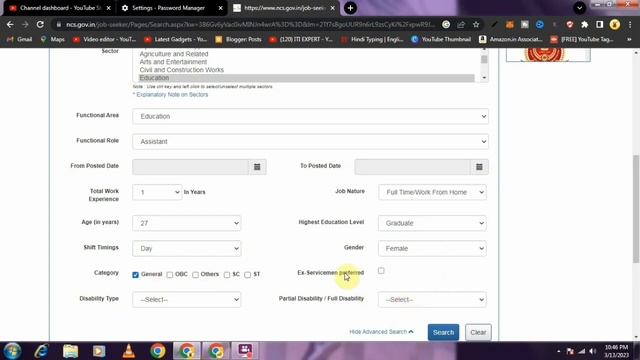Show more bookmarks overflow arrows
Screen dimensions: 640x360
coord(629,39)
